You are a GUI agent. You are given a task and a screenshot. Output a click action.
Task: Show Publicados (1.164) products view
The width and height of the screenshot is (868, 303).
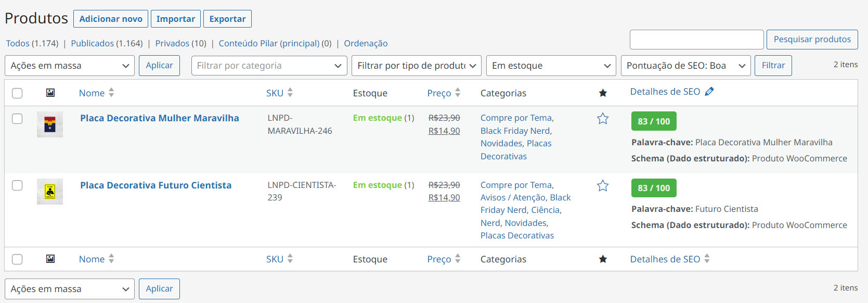(107, 43)
